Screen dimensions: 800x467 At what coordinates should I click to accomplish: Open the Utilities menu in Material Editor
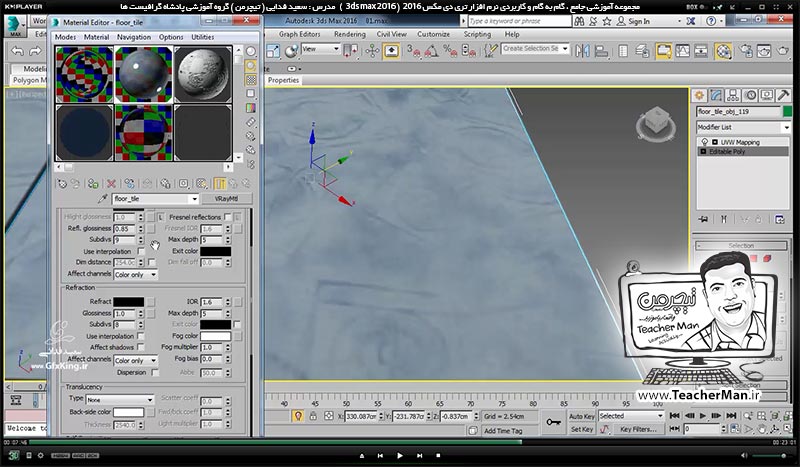203,37
